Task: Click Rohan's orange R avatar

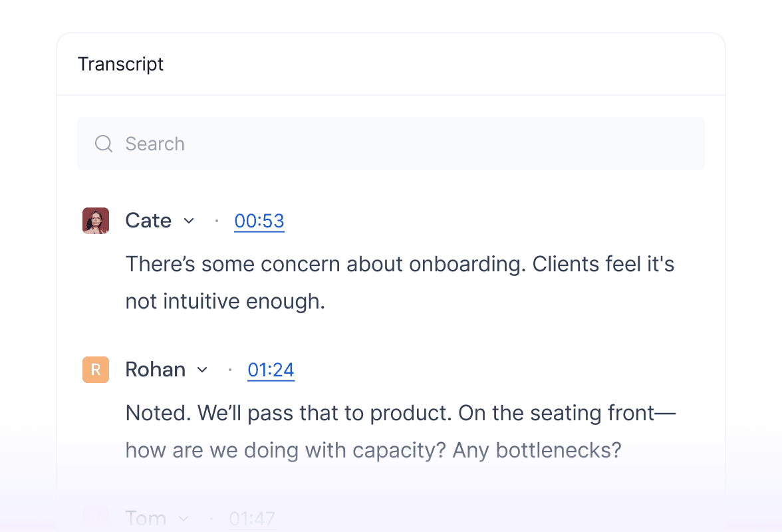Action: 96,370
